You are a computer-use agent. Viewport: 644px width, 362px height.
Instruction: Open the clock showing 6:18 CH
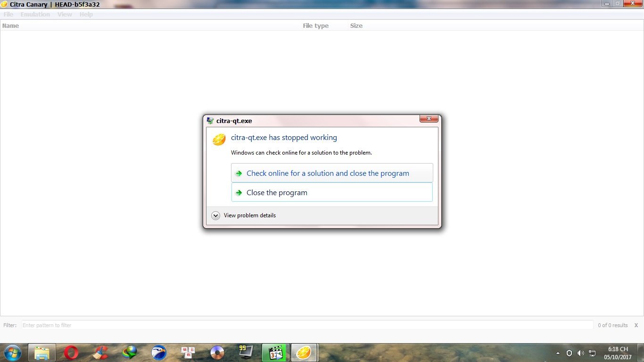[618, 353]
